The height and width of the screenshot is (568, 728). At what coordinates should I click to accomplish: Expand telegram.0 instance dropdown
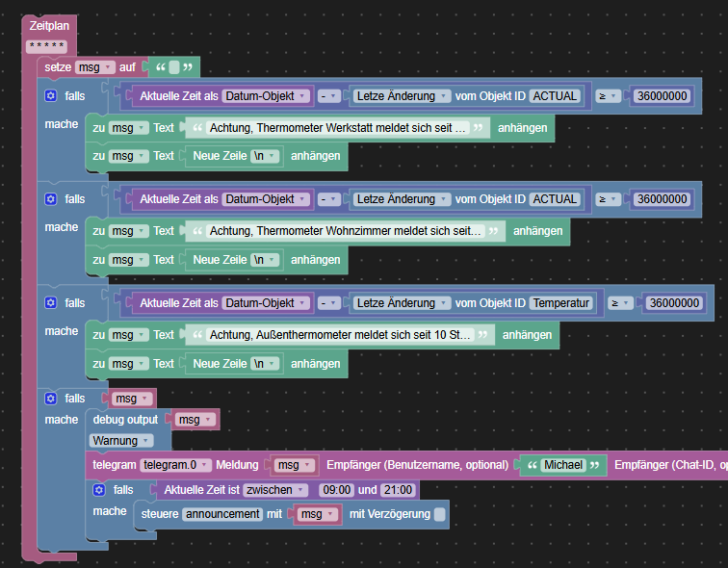175,465
